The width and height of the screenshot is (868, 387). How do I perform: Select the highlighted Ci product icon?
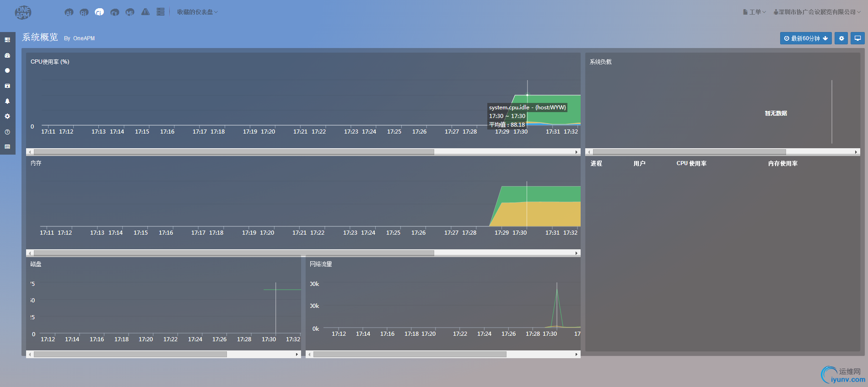pyautogui.click(x=99, y=12)
